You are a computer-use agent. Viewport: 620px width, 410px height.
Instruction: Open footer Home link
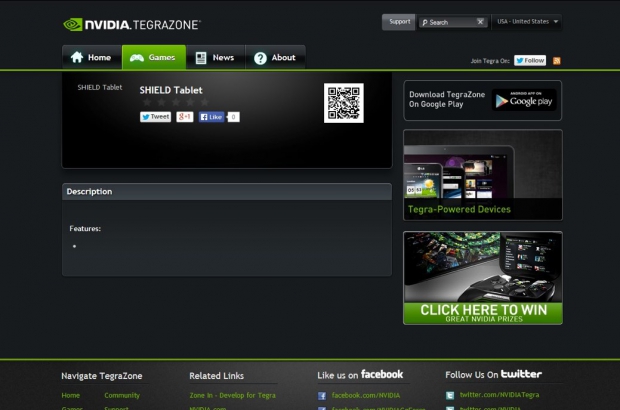70,395
